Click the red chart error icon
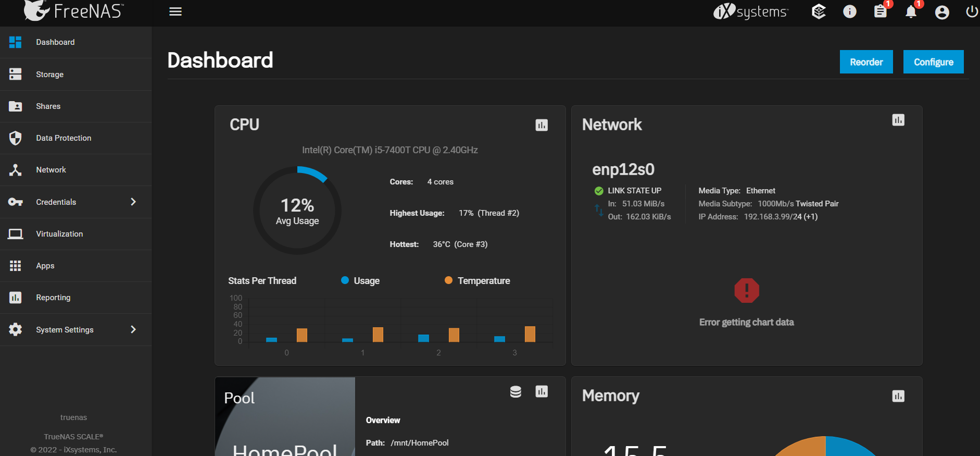980x456 pixels. 747,290
